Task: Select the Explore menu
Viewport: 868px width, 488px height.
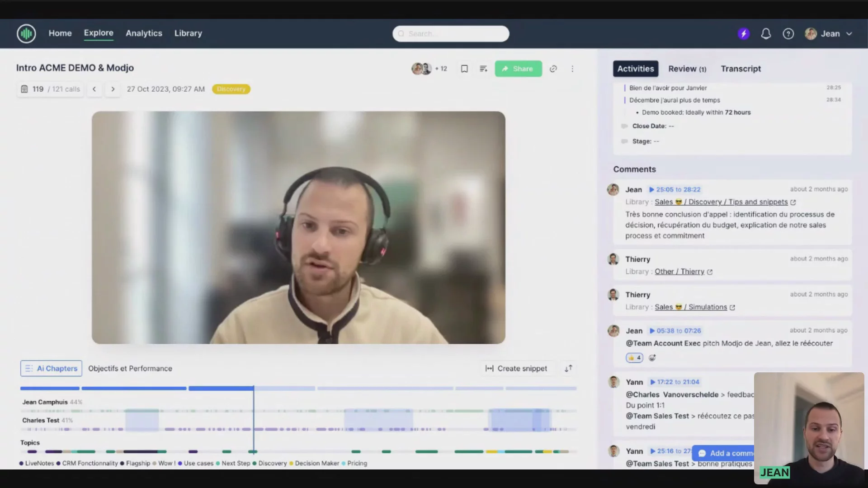Action: pos(99,33)
